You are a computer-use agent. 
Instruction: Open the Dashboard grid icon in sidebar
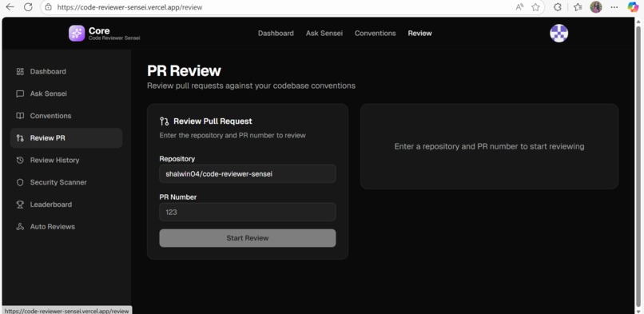click(x=20, y=71)
